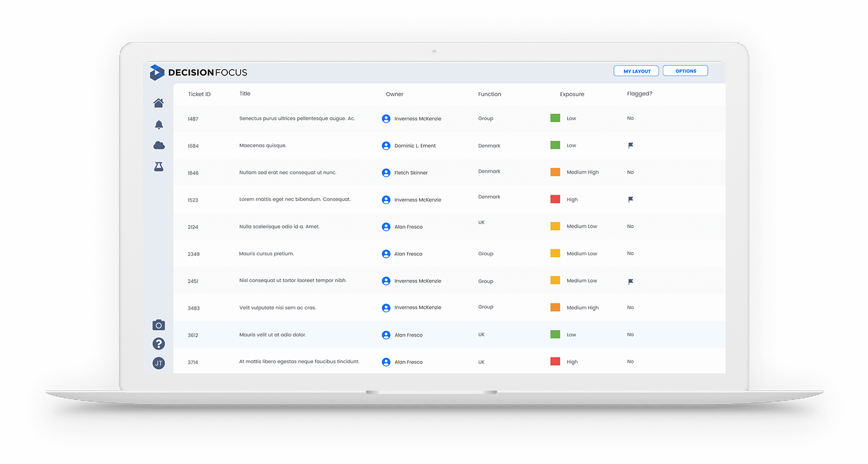Open the JT user avatar
Screen dimensions: 868x464
pos(159,363)
